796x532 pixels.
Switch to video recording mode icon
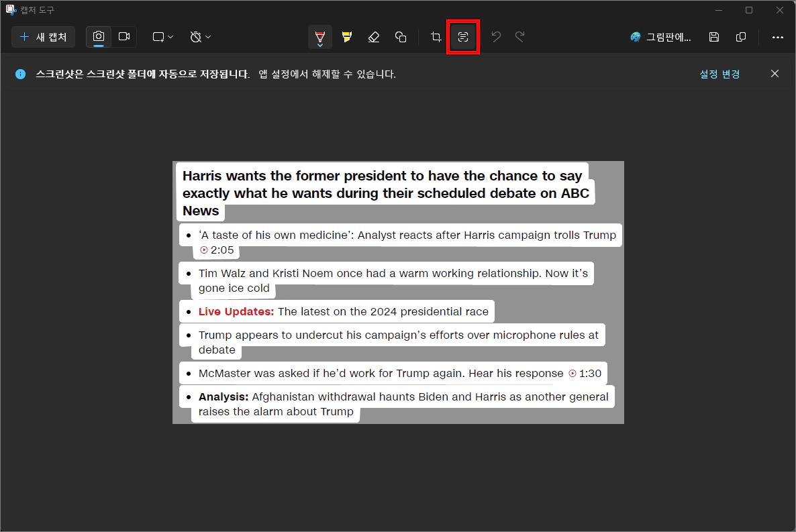pyautogui.click(x=124, y=37)
